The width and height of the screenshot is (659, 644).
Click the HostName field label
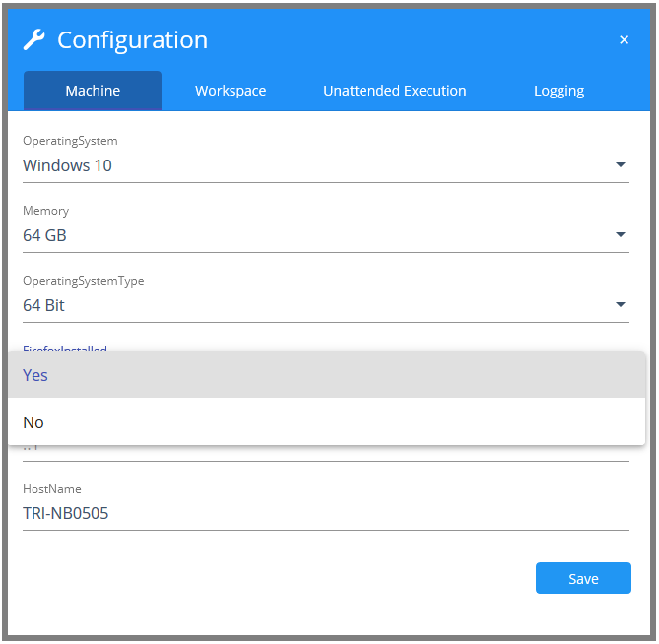click(x=52, y=489)
